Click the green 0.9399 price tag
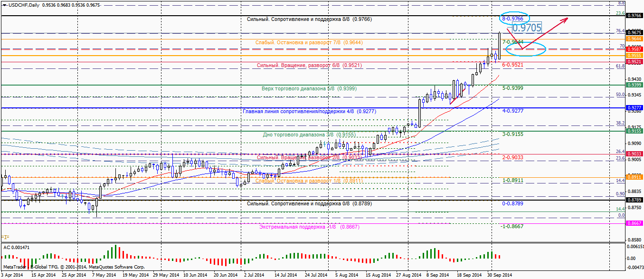 pyautogui.click(x=635, y=85)
